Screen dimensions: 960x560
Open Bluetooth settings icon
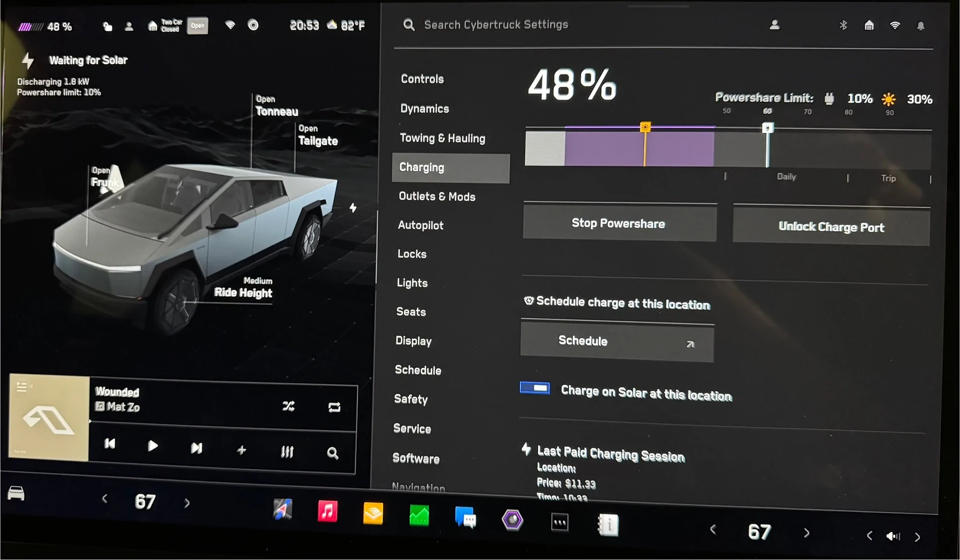click(843, 25)
